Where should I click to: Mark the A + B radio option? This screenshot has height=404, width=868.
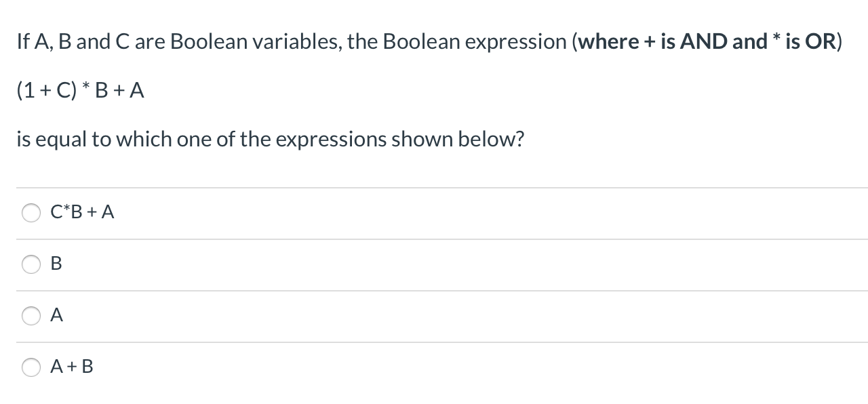tap(31, 368)
